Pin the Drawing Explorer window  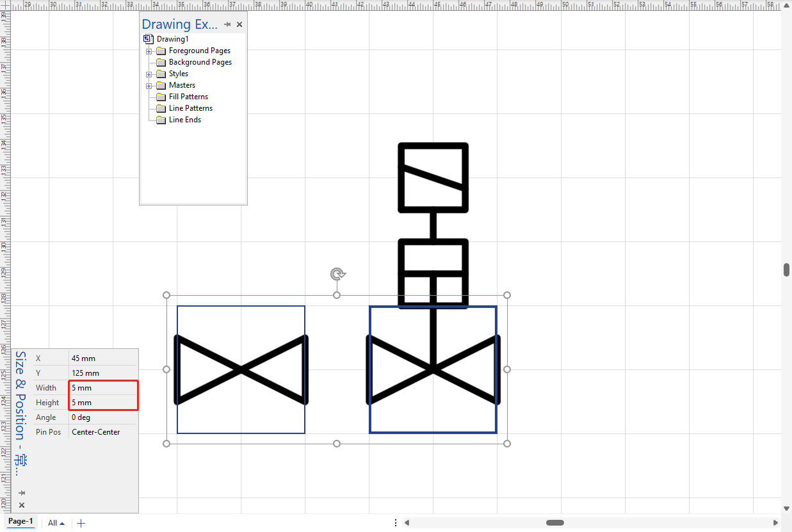click(227, 24)
